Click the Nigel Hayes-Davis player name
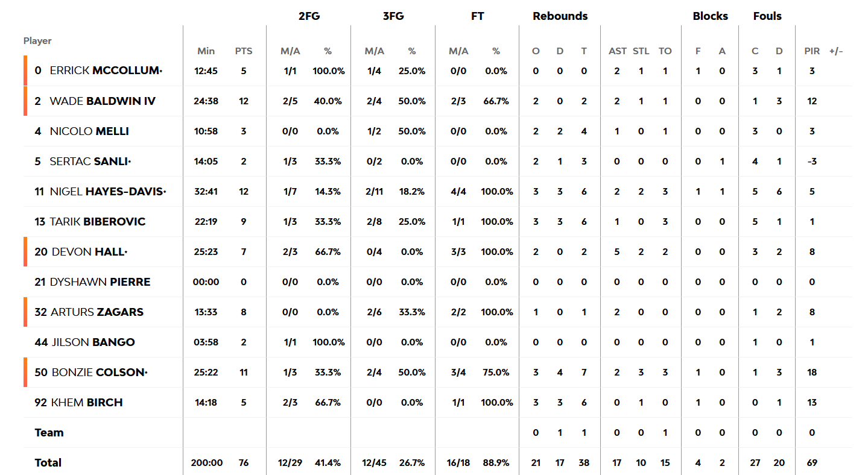This screenshot has width=868, height=475. pyautogui.click(x=107, y=191)
